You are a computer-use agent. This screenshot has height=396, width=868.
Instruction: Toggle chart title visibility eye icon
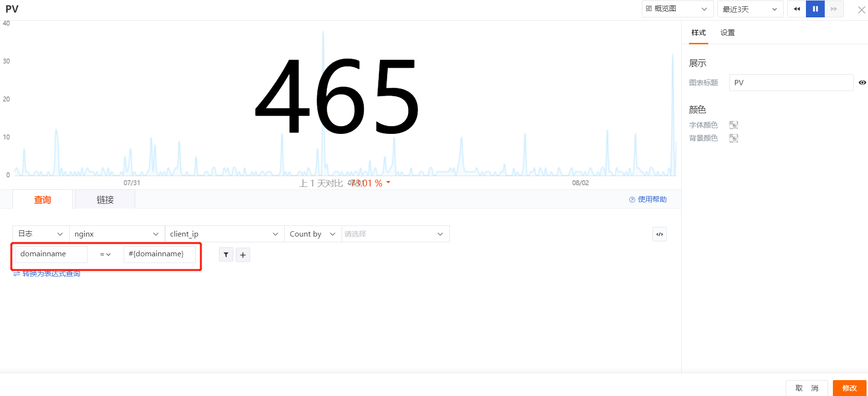tap(862, 82)
